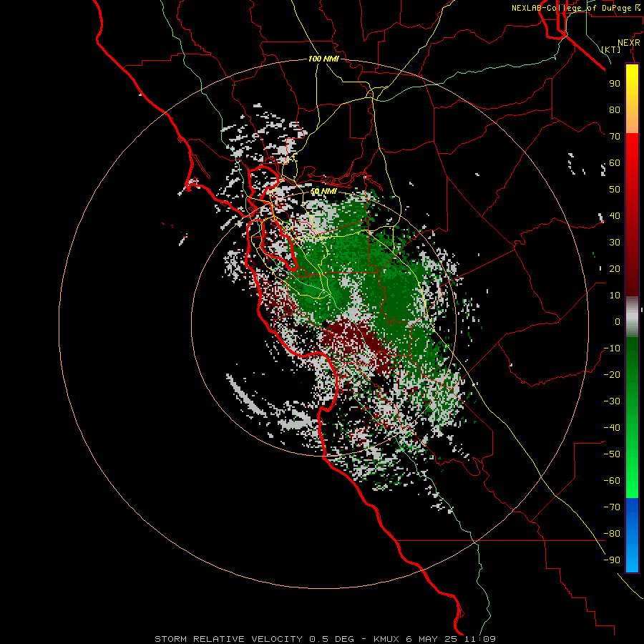This screenshot has height=644, width=644.
Task: Click the [KT] units label above color bar
Action: click(x=611, y=49)
